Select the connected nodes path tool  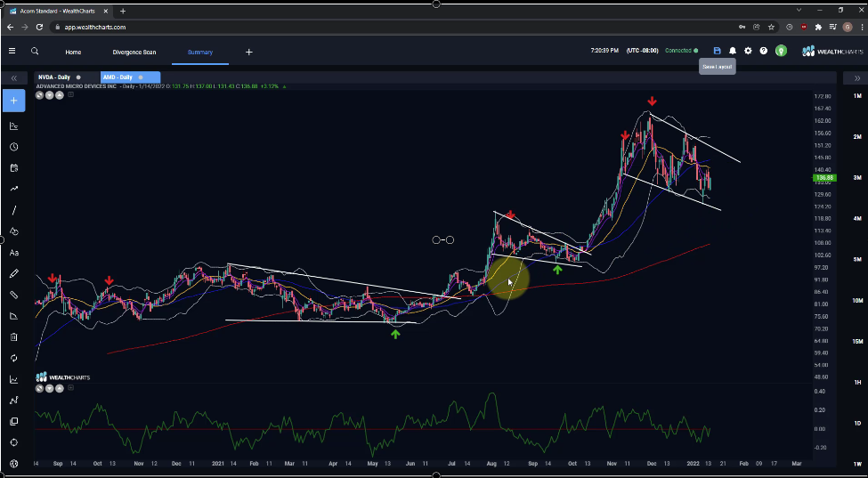tap(14, 401)
